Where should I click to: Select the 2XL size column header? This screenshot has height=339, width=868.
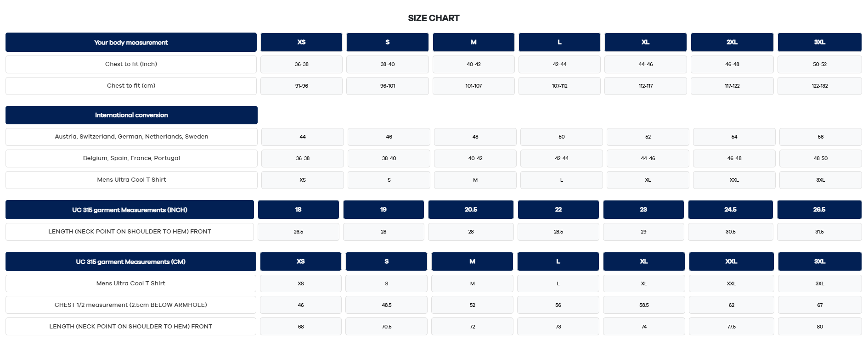732,42
